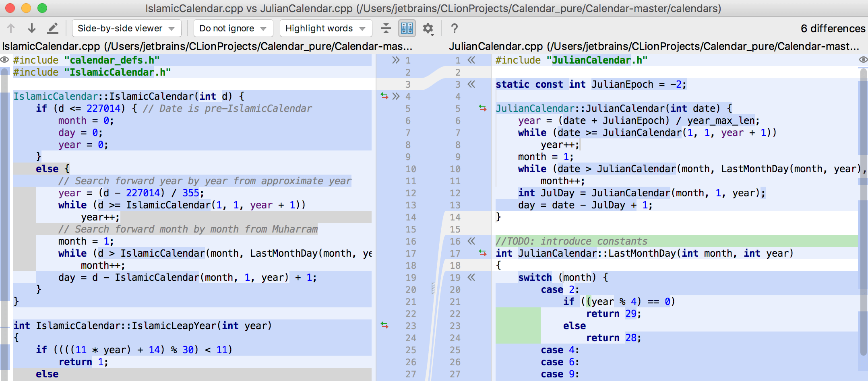868x381 pixels.
Task: Toggle right pane eye icon
Action: point(863,60)
